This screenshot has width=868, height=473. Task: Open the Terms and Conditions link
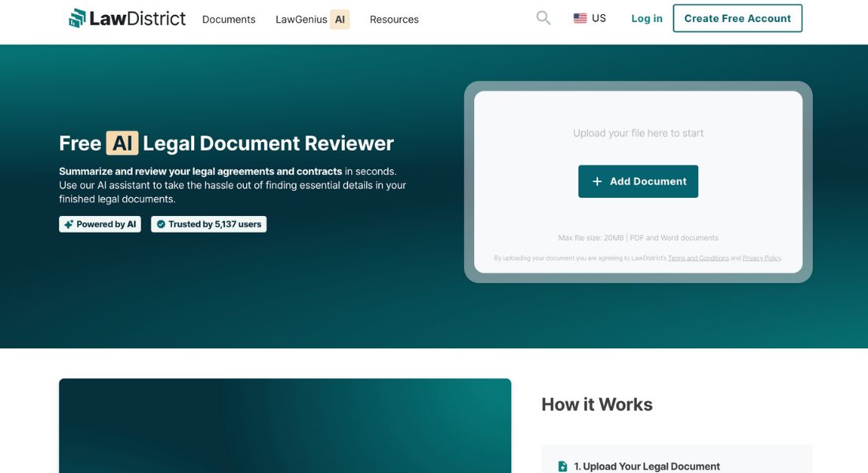698,259
